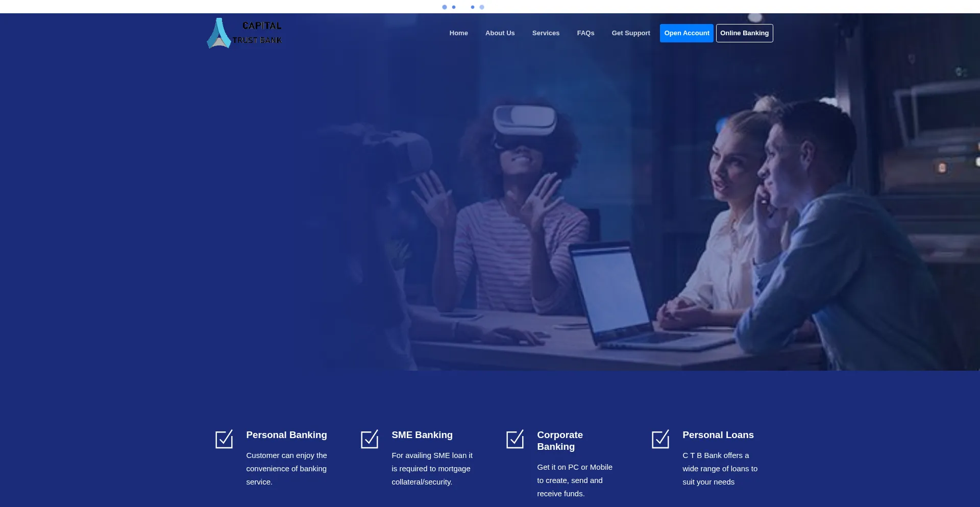Select Get Support in the navigation bar

pos(631,33)
